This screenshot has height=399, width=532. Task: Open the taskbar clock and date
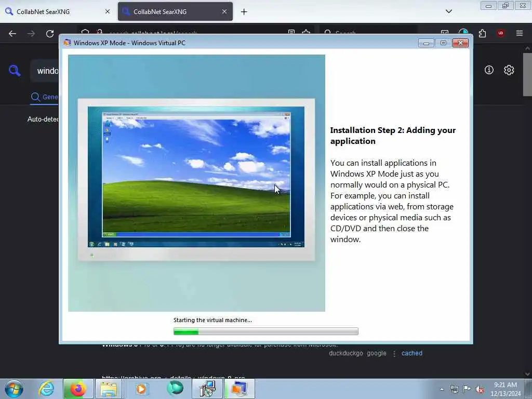[505, 389]
